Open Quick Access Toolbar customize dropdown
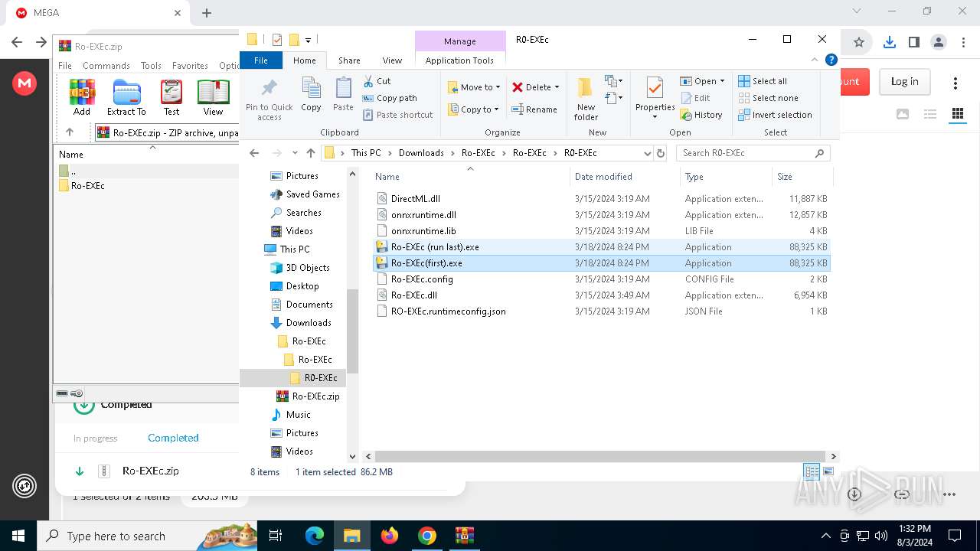The image size is (980, 551). click(308, 40)
